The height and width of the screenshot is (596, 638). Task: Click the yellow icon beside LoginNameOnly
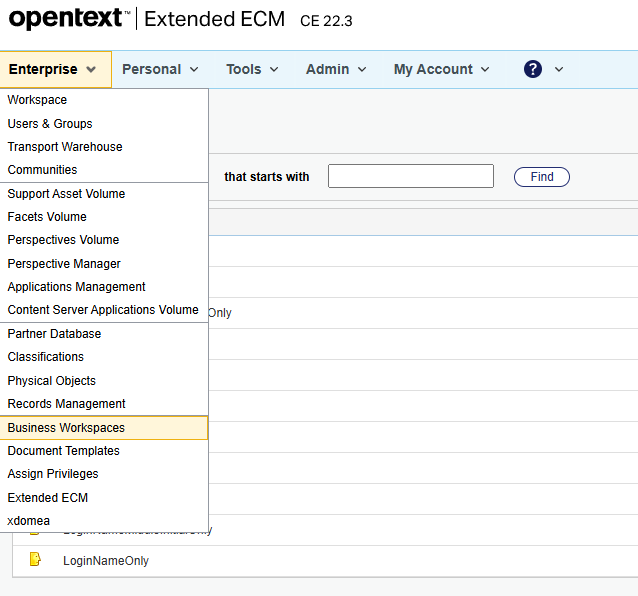click(x=35, y=560)
